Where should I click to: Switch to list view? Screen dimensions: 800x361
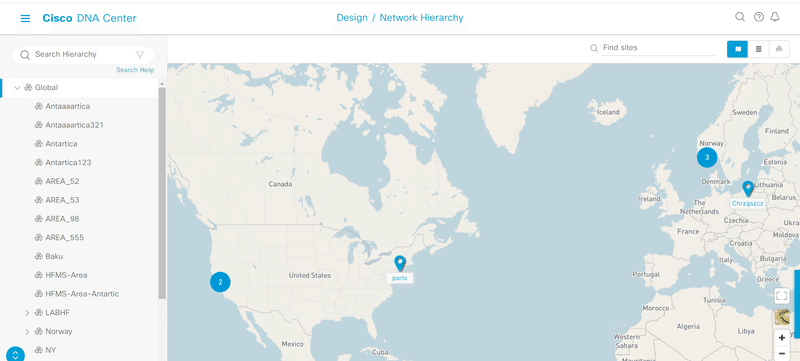coord(759,49)
